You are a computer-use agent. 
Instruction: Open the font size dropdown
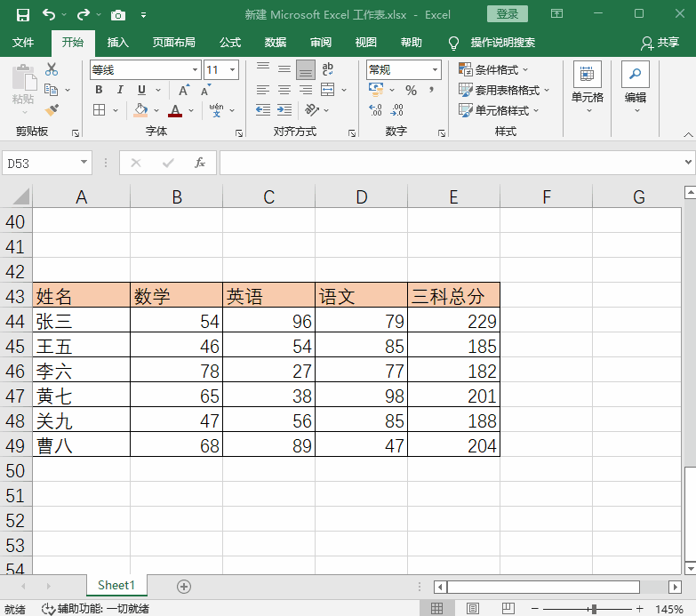(232, 69)
